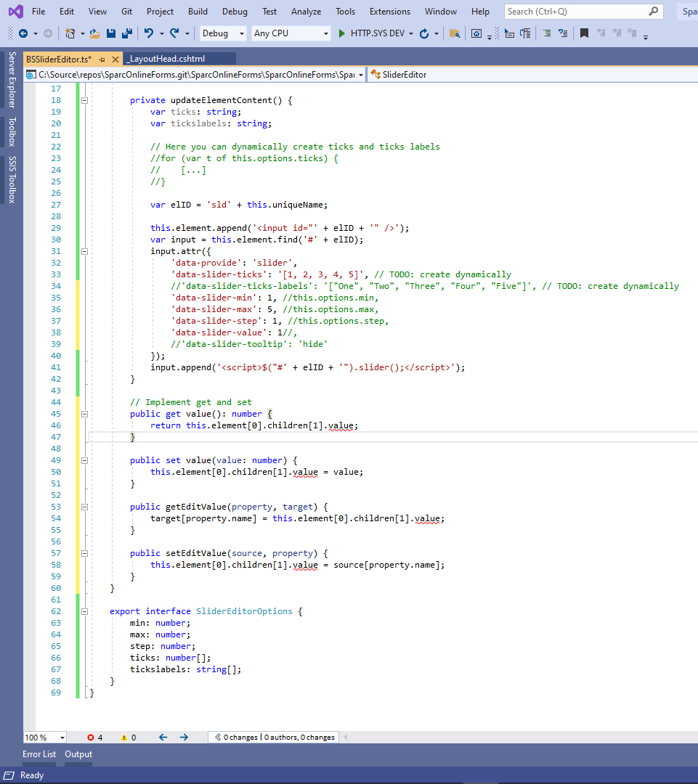698x784 pixels.
Task: Click the Undo arrow icon
Action: (149, 33)
